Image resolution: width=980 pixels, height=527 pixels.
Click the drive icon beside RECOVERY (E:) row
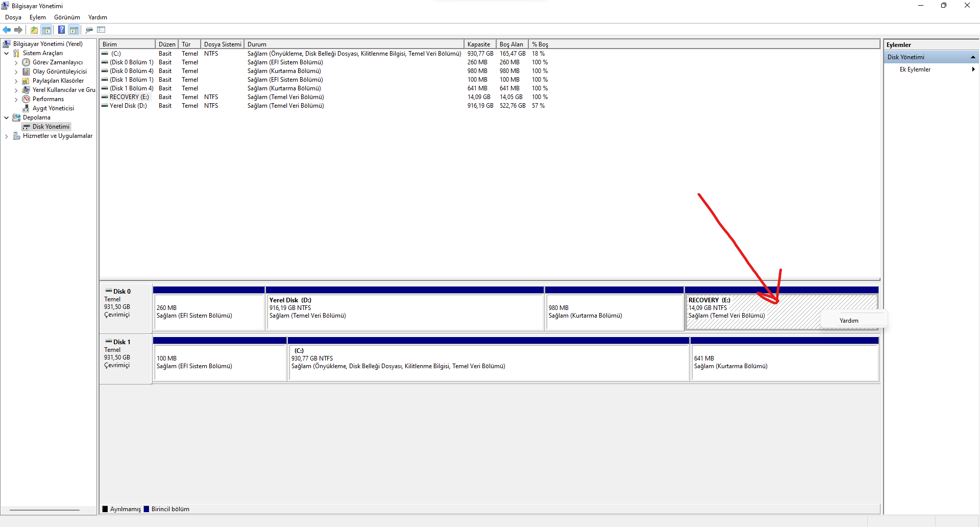pyautogui.click(x=105, y=97)
